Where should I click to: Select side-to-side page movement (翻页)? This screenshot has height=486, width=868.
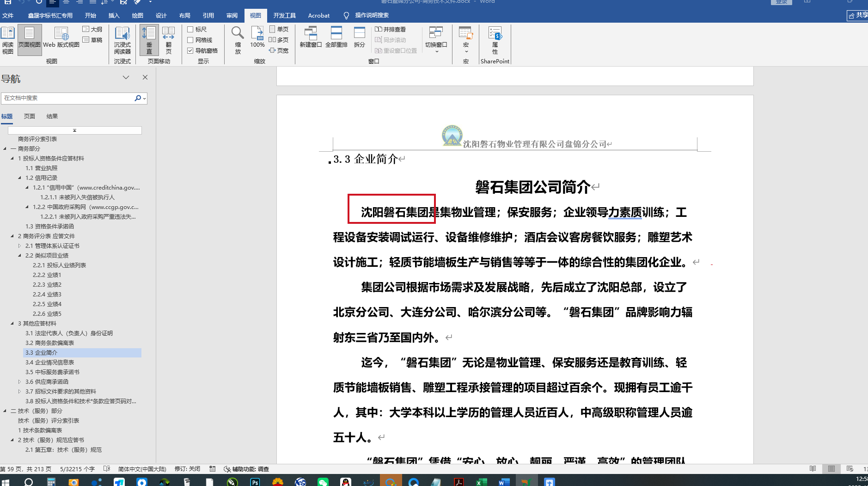[168, 40]
